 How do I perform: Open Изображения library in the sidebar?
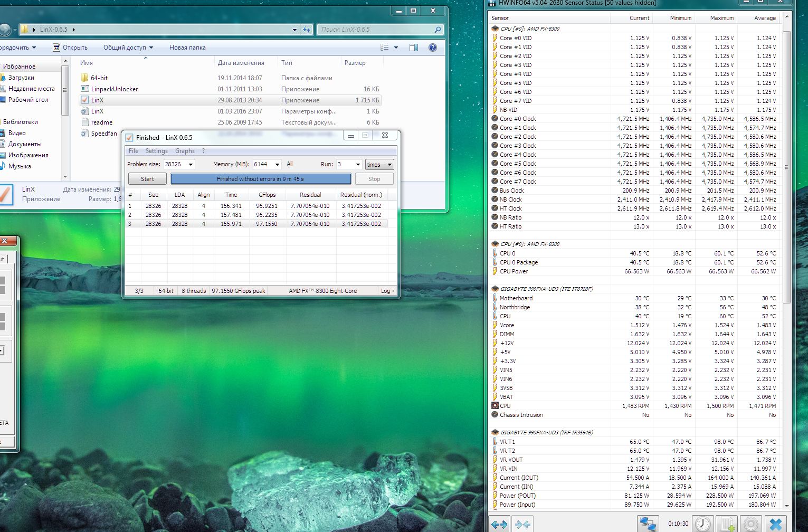pyautogui.click(x=28, y=155)
